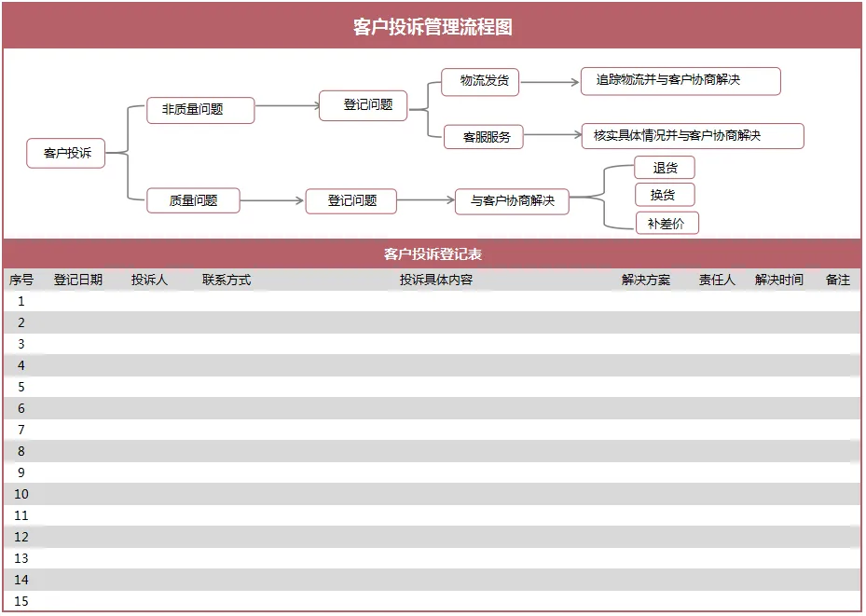Select row number 2 cell
Image resolution: width=866 pixels, height=616 pixels.
pyautogui.click(x=21, y=322)
